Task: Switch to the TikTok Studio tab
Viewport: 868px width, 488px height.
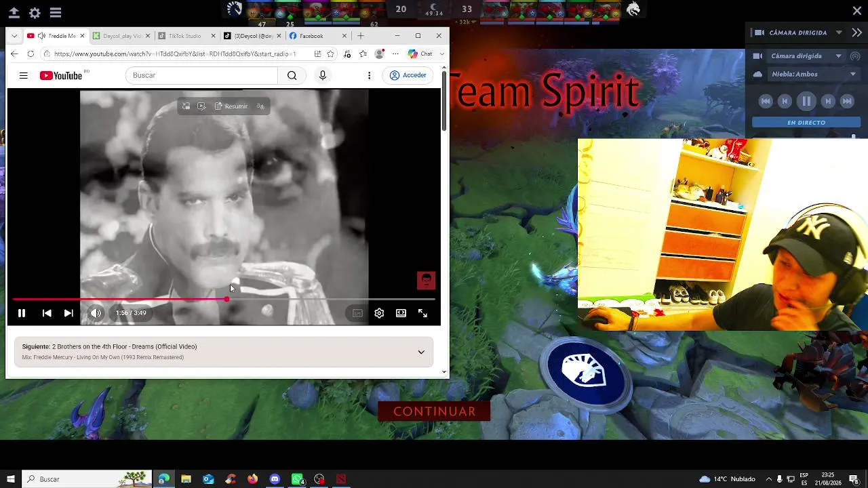Action: click(x=186, y=36)
